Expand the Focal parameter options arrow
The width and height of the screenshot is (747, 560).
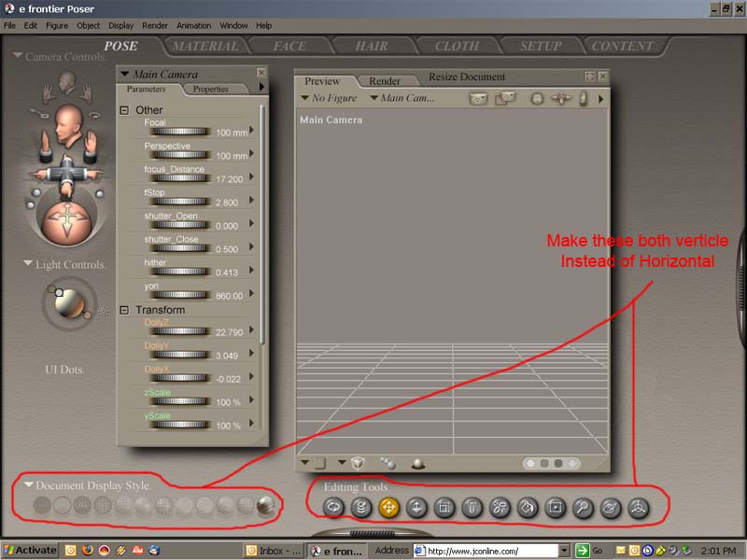(x=253, y=131)
